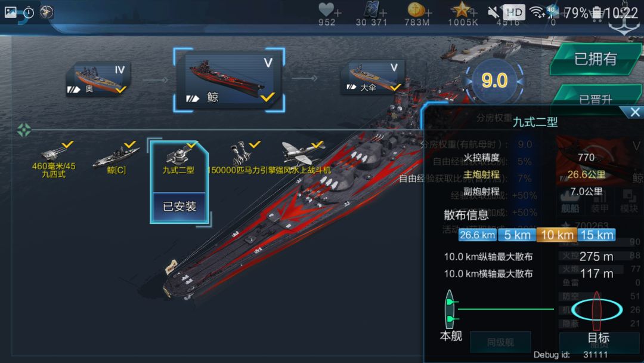
Task: Click the 已安装 installed button
Action: pos(179,207)
